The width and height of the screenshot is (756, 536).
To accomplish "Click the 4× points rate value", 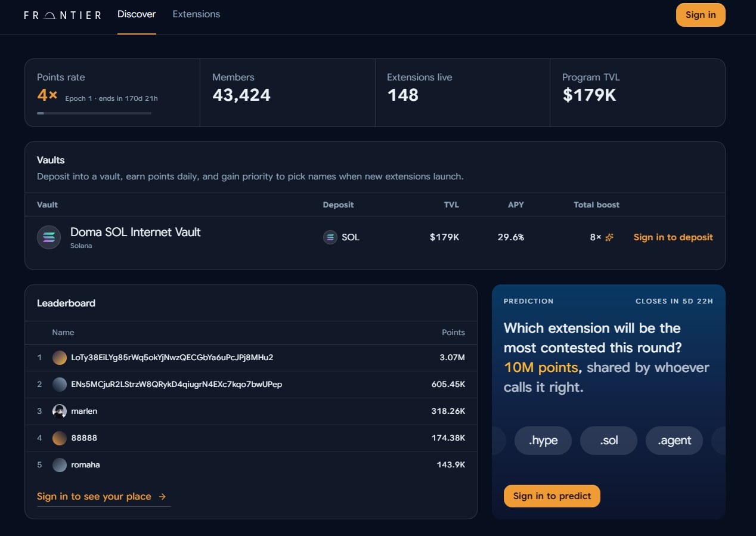I will 47,95.
